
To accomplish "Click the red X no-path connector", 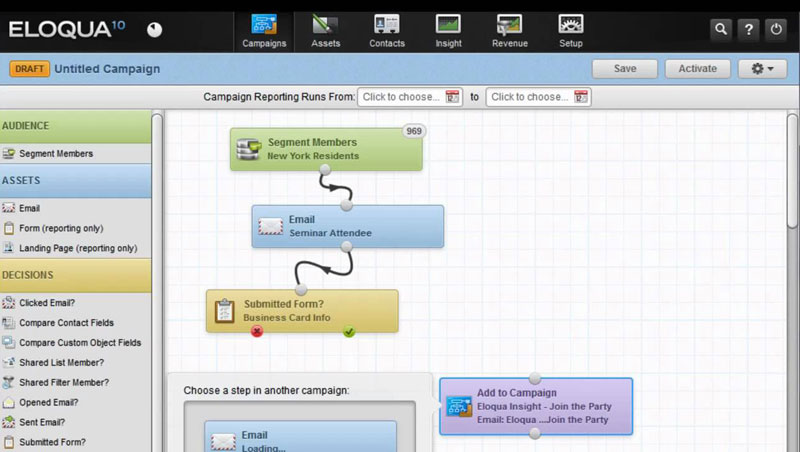I will coord(257,332).
